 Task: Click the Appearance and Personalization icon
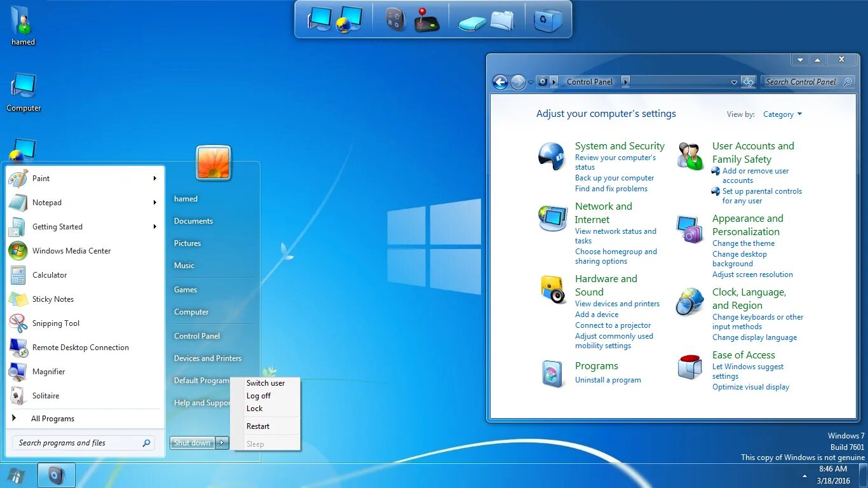click(x=689, y=229)
